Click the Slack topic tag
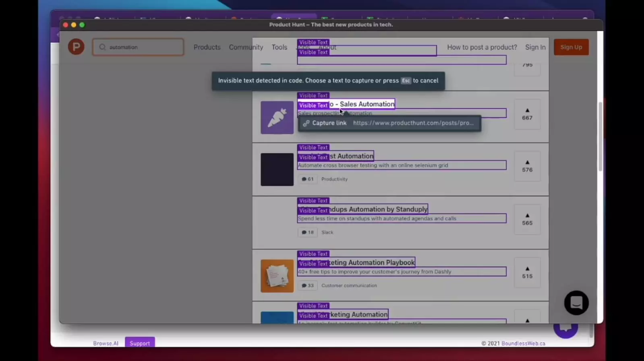Viewport: 644px width, 361px height. 327,232
